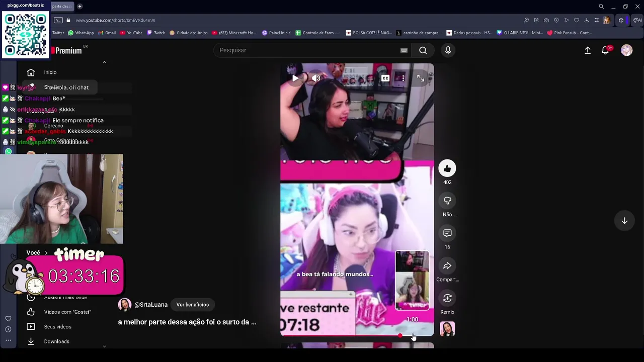Seek on the Short's red progress bar
The width and height of the screenshot is (644, 362).
357,335
